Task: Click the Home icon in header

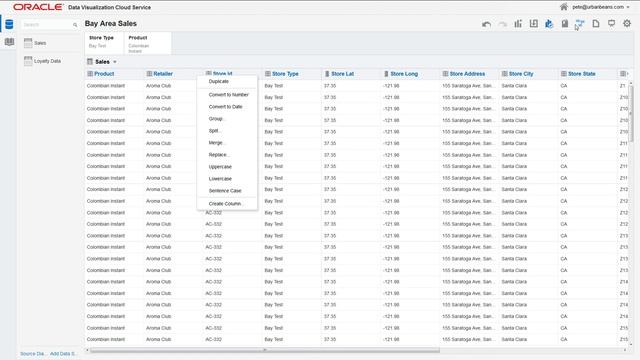Action: pyautogui.click(x=564, y=7)
